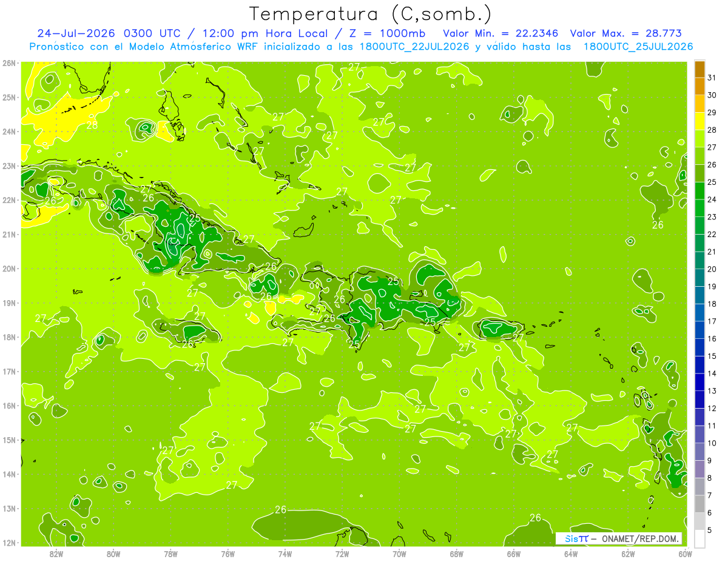Click the legend value 5
728x562 pixels.
tap(710, 530)
